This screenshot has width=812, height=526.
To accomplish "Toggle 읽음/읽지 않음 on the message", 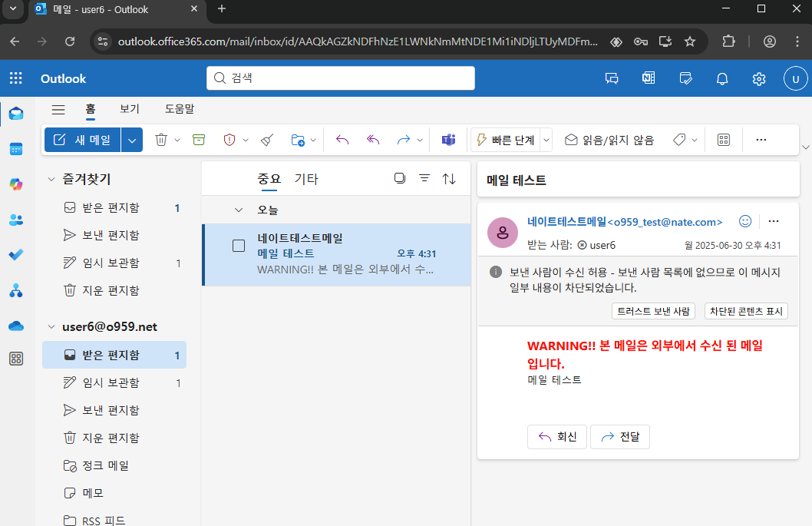I will 612,139.
